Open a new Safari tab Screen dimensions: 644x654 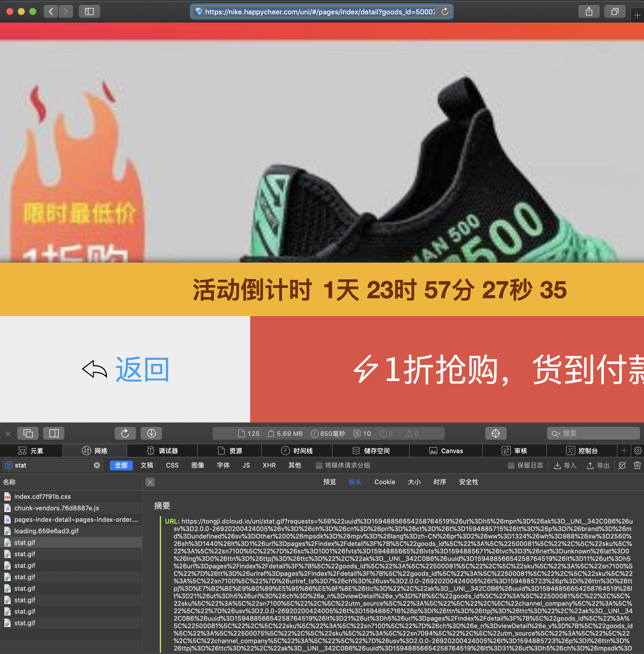coord(637,15)
